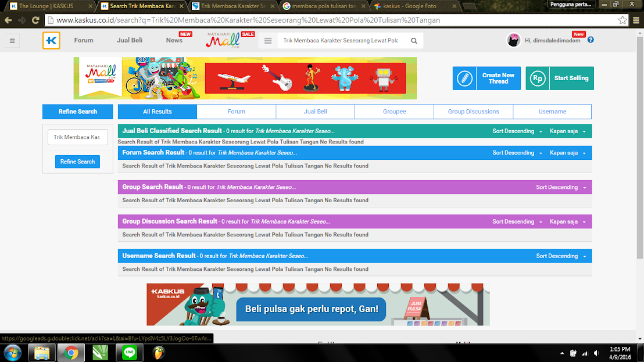This screenshot has width=644, height=362.
Task: Open the user avatar profile picture
Action: [x=513, y=40]
